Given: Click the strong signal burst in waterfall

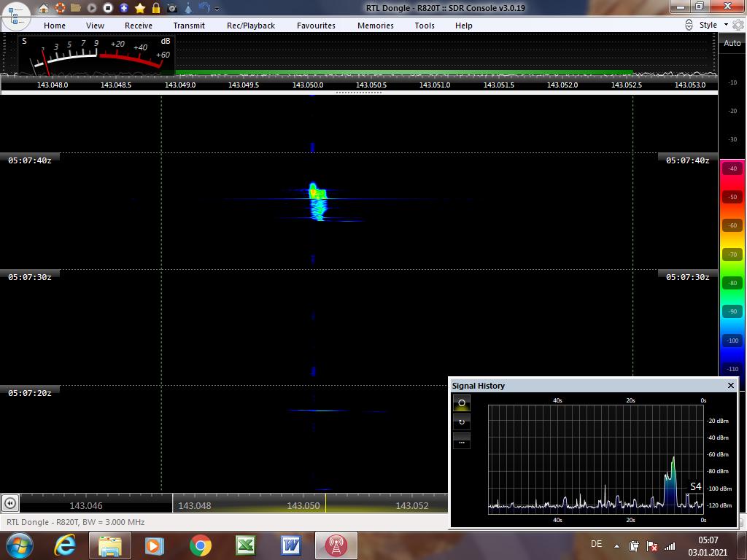Looking at the screenshot, I should point(318,201).
